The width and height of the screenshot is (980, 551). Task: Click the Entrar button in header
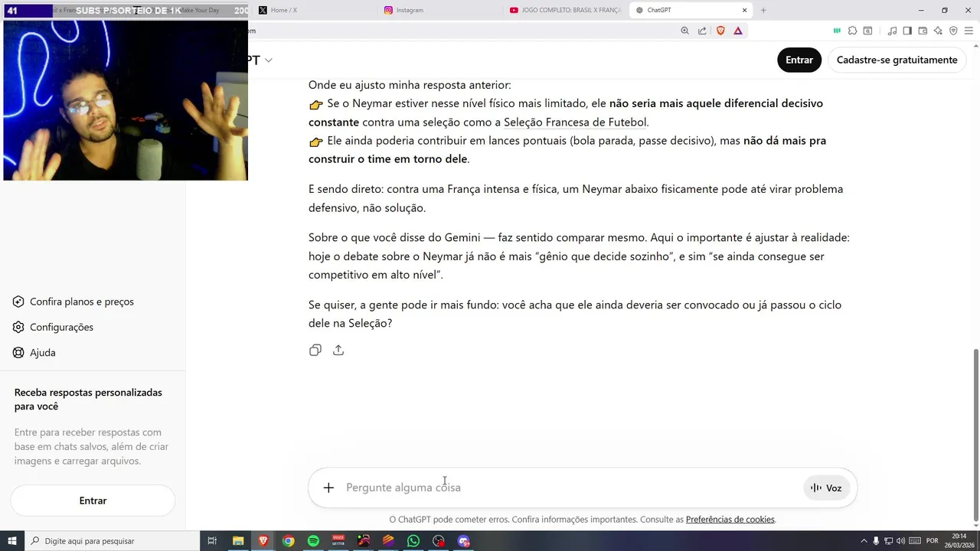(x=799, y=60)
